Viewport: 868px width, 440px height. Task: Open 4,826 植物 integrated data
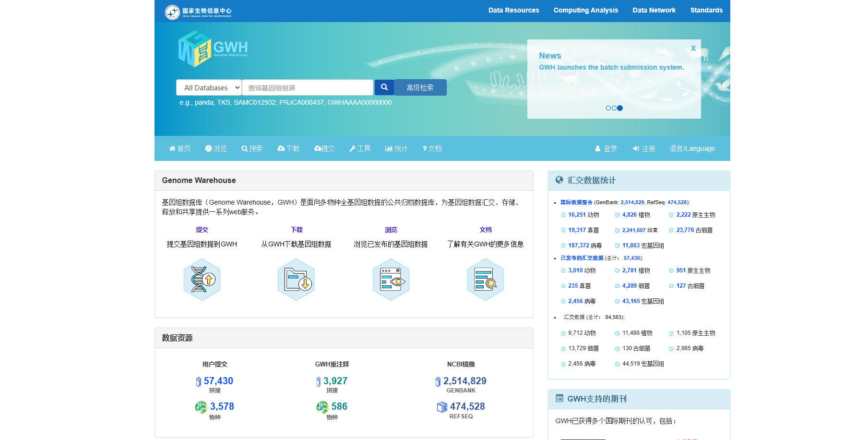[636, 215]
